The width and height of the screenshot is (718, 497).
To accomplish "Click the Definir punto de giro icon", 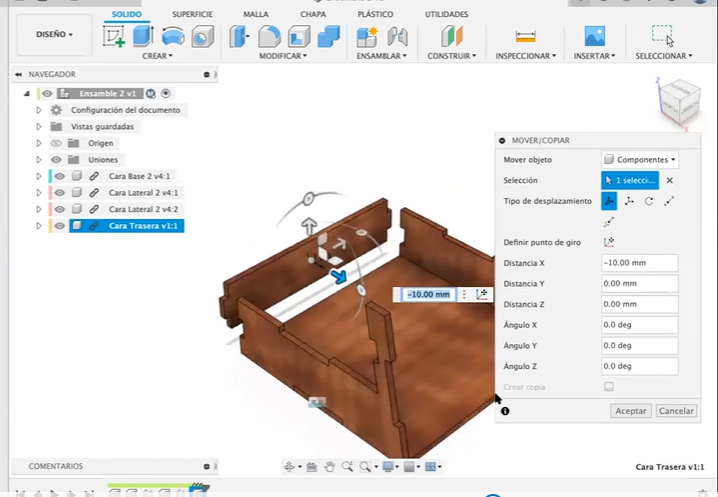I will [x=609, y=242].
